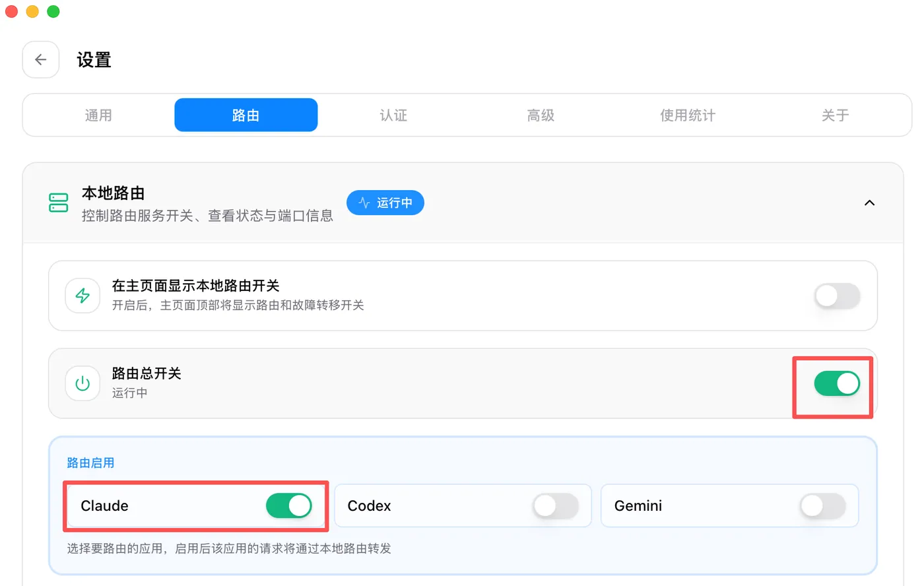Go to the 使用统计 tab
Screen dimensions: 924x586
[688, 115]
